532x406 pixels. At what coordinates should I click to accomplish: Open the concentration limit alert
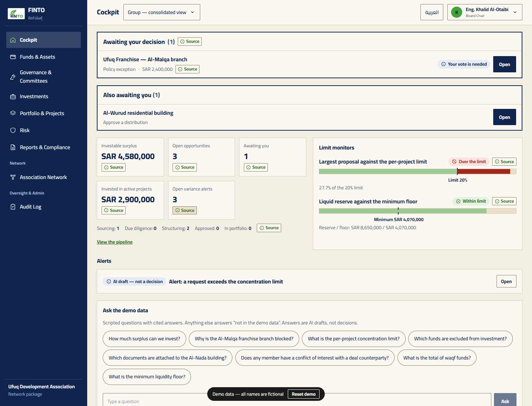click(x=507, y=281)
